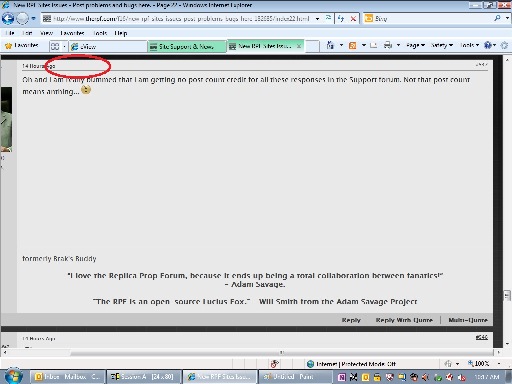Open the zoom level dropdown arrow

[x=499, y=363]
